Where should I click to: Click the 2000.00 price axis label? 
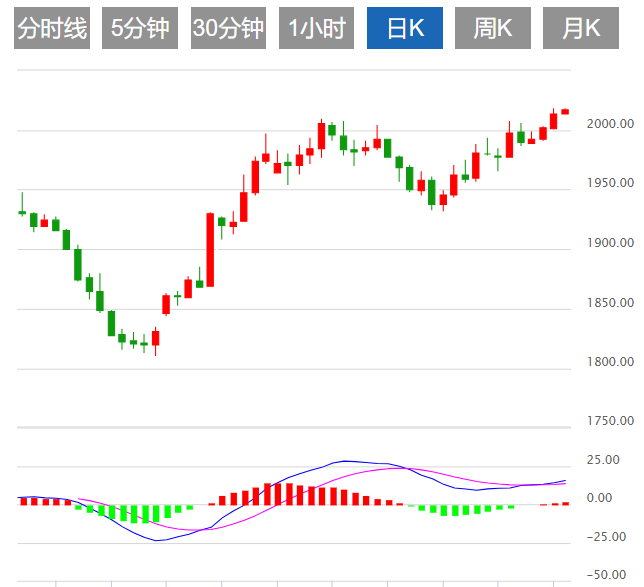click(x=610, y=124)
